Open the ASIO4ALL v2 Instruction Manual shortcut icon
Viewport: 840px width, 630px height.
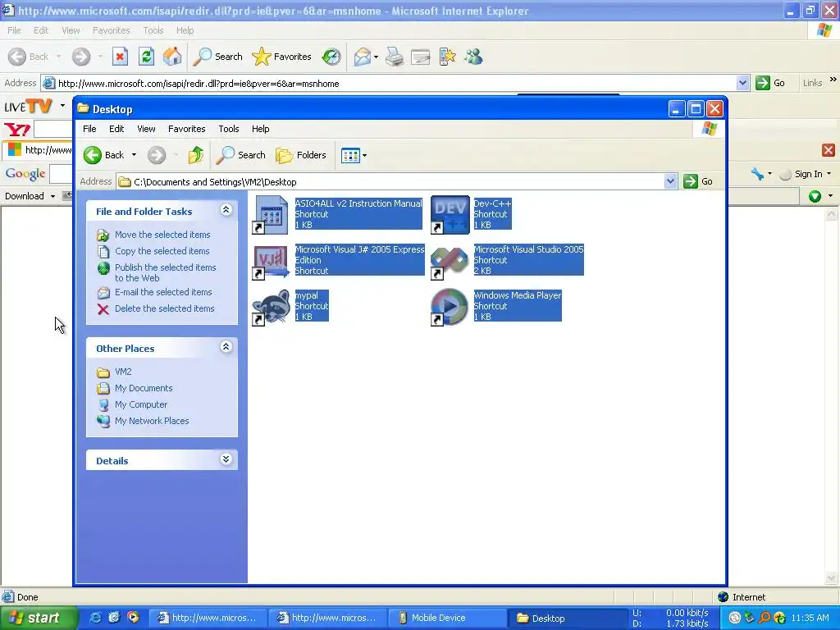tap(271, 214)
